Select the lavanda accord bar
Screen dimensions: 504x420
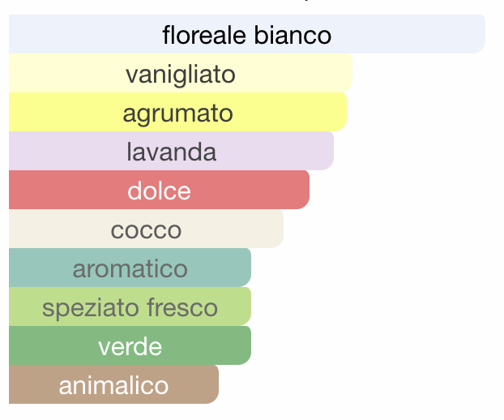tap(171, 151)
